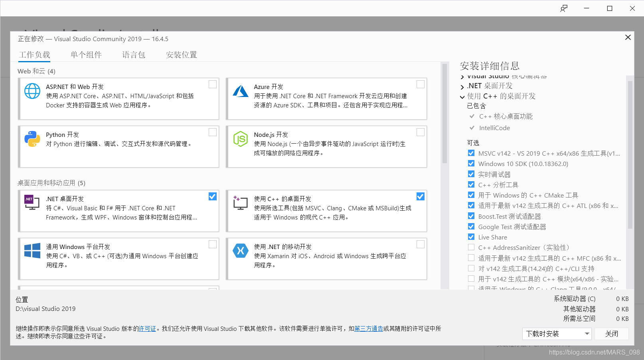The width and height of the screenshot is (644, 360).
Task: Click the ASP.NET globe workload icon
Action: pos(32,91)
